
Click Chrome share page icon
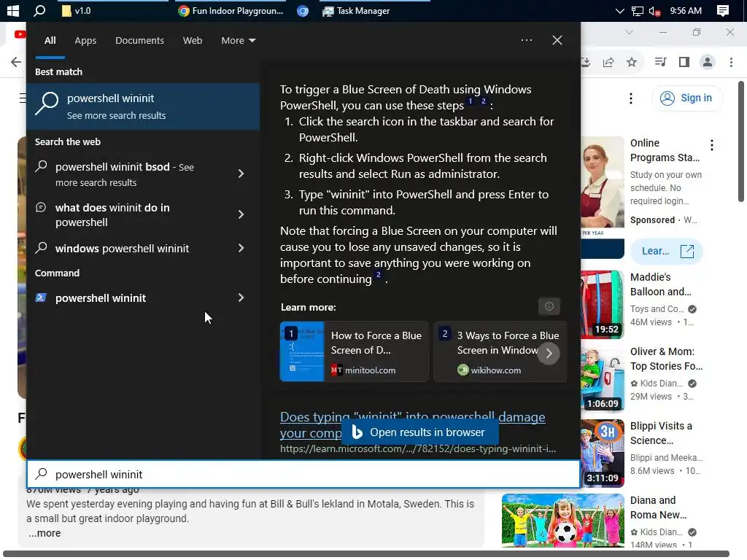pyautogui.click(x=608, y=63)
